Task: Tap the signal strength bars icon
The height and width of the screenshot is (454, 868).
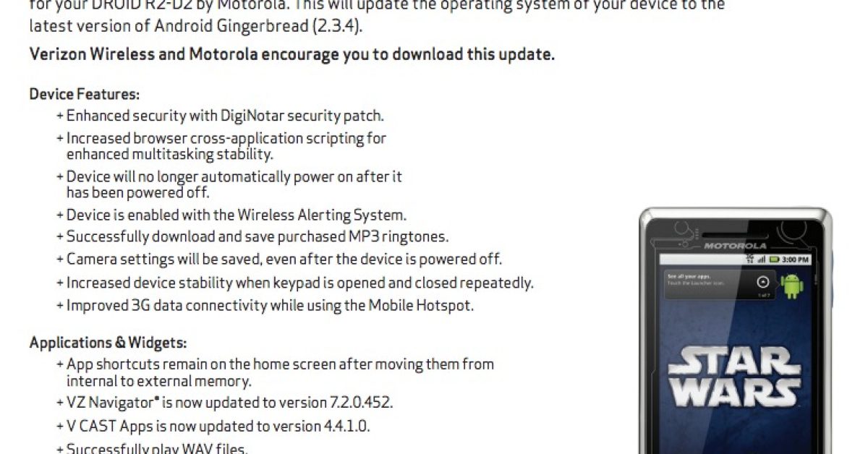Action: [x=762, y=260]
